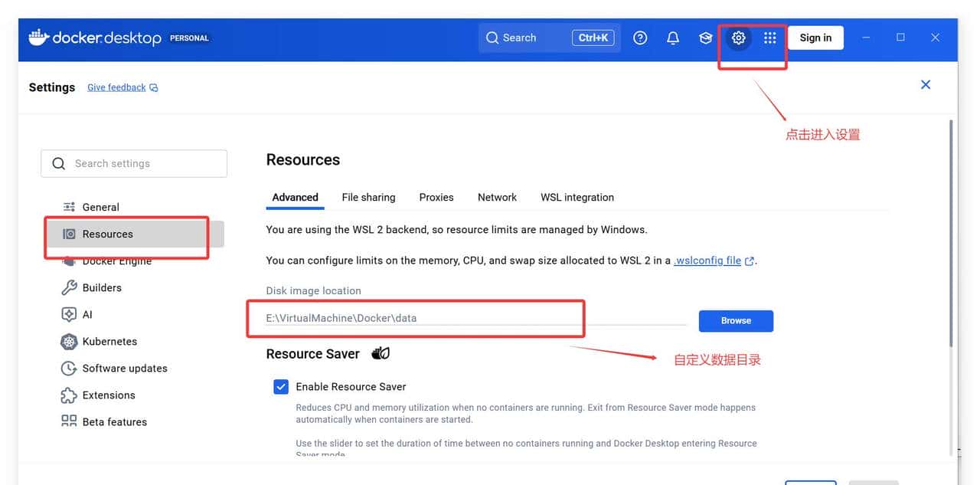This screenshot has height=485, width=980.
Task: Switch to the File sharing tab
Action: pyautogui.click(x=368, y=197)
